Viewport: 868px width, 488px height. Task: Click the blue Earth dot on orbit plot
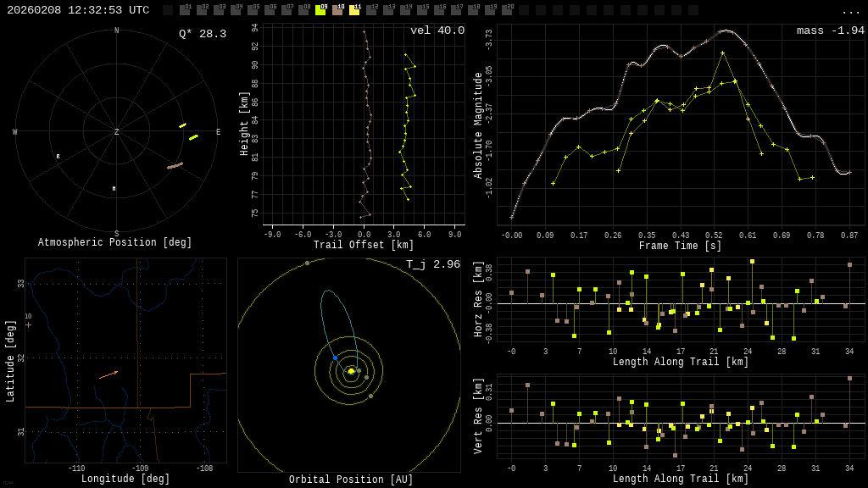(x=335, y=358)
